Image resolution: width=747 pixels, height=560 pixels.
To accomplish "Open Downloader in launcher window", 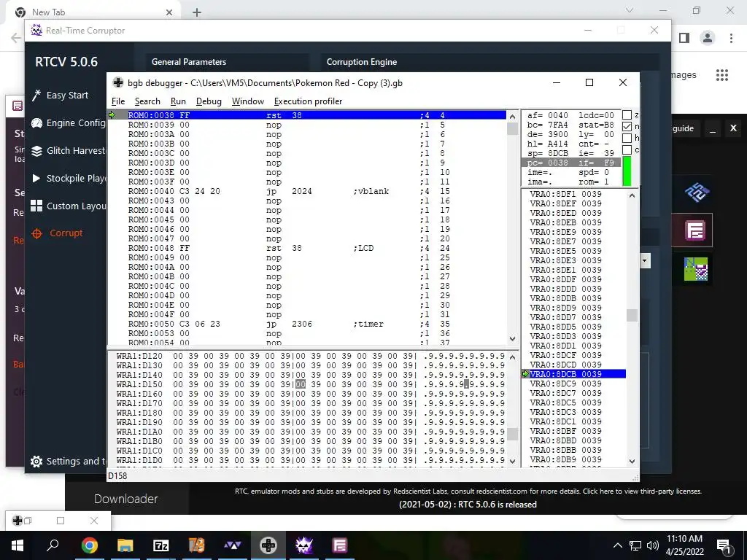I will [x=125, y=499].
